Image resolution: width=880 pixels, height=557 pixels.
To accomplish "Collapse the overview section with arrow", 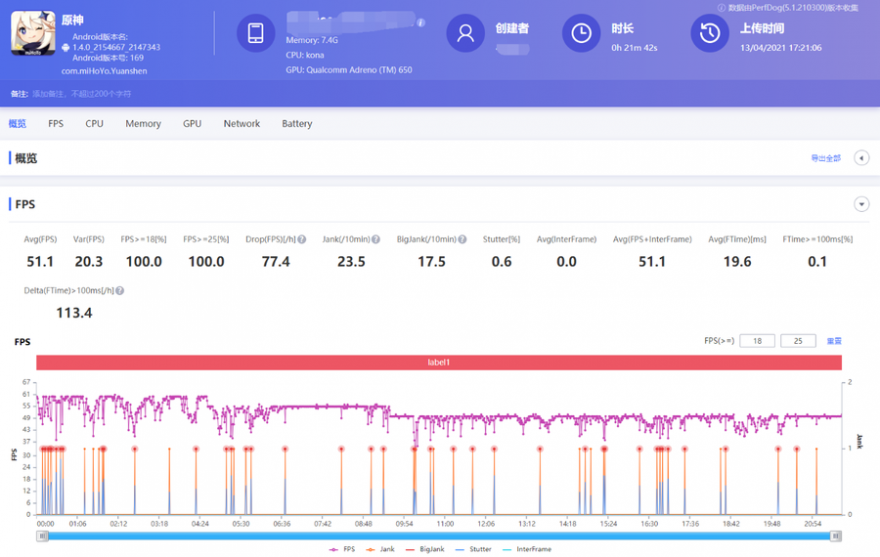I will coord(861,158).
